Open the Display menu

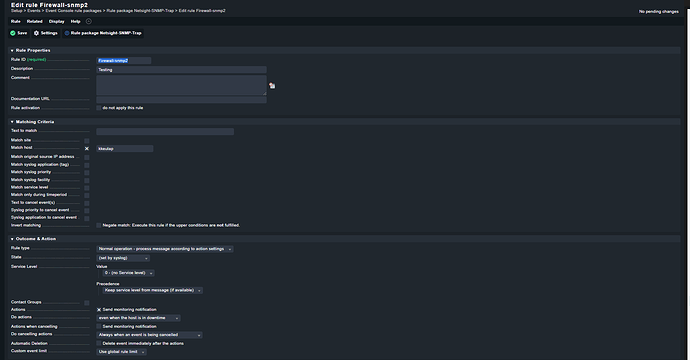(56, 21)
